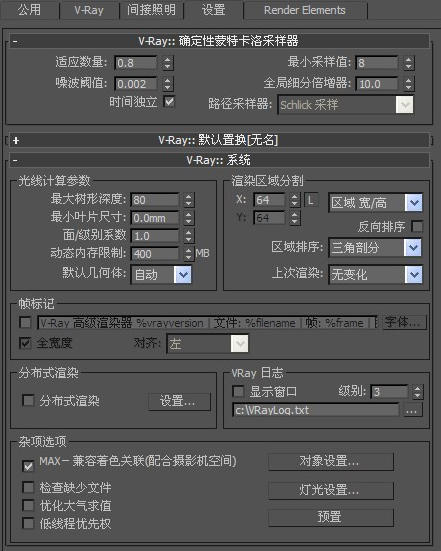Open the 对齐 左 dropdown

(x=207, y=343)
